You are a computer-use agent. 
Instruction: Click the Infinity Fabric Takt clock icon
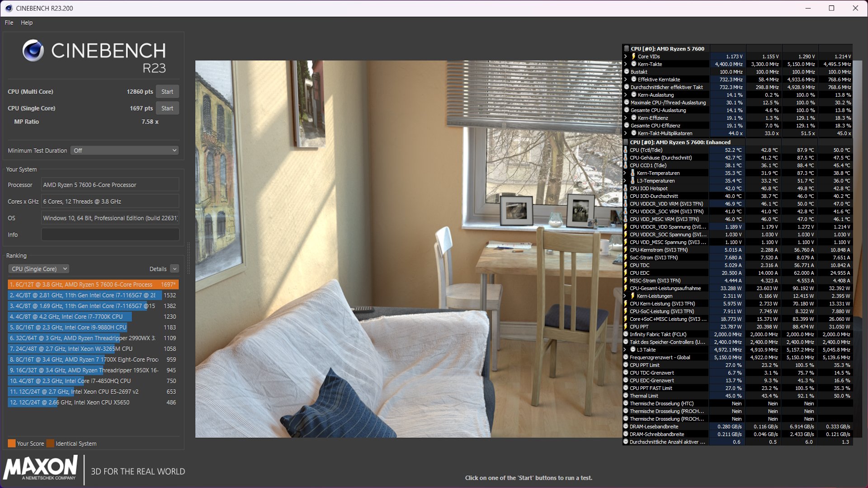click(626, 334)
